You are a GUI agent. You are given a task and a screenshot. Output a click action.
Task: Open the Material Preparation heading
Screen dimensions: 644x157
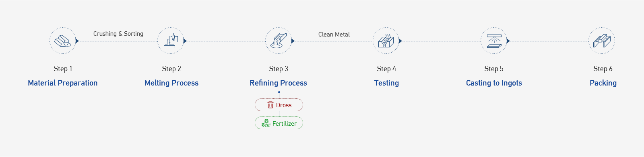pyautogui.click(x=63, y=83)
